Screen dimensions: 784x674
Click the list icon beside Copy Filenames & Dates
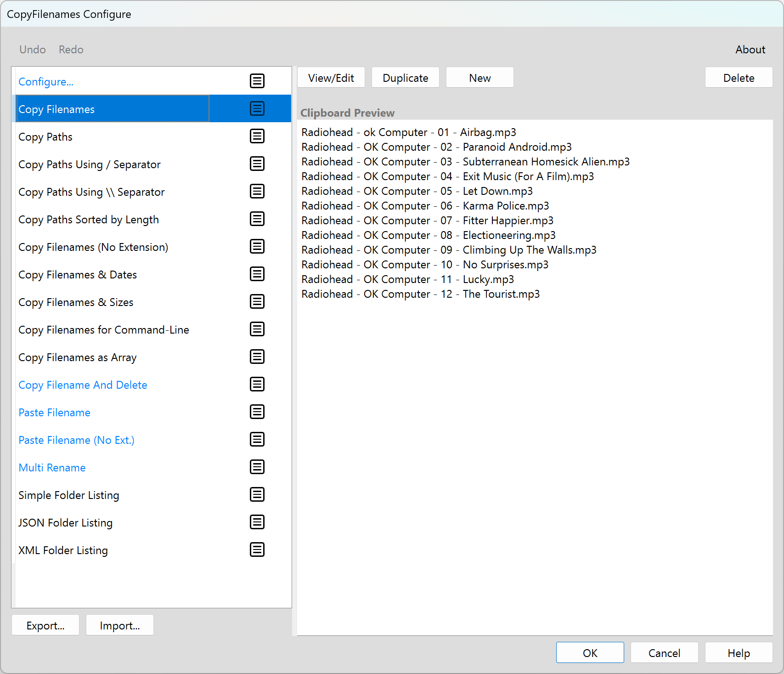click(x=257, y=274)
